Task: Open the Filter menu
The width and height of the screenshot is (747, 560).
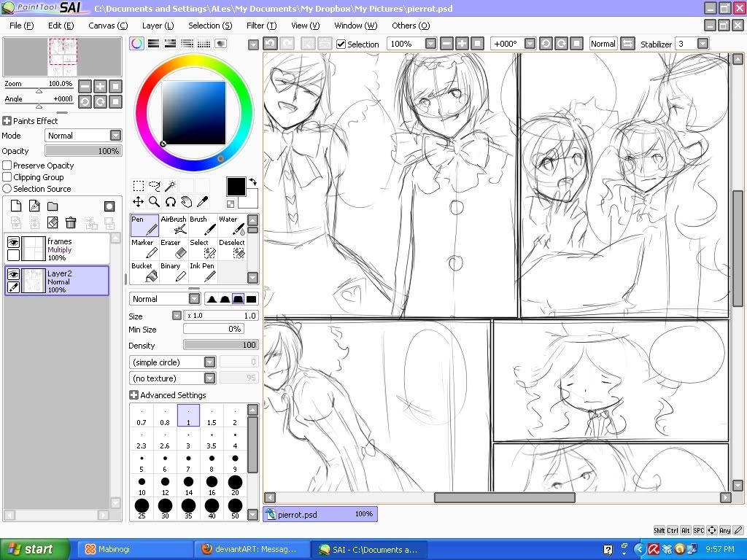Action: click(255, 26)
